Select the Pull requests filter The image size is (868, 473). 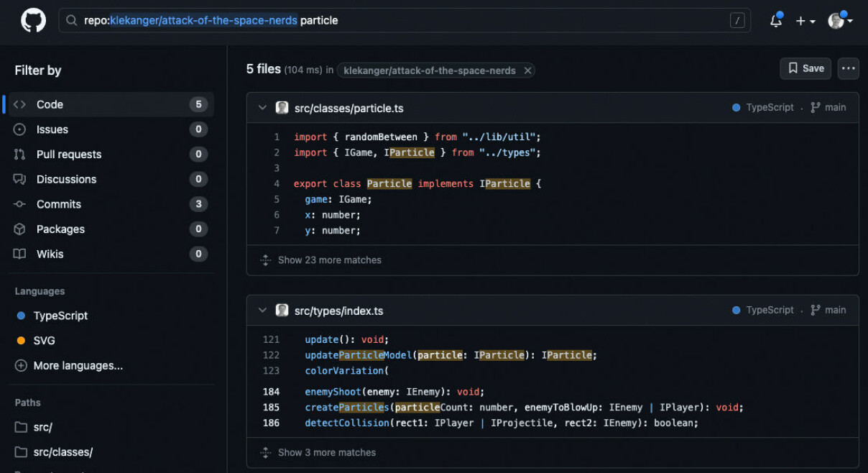[111, 155]
